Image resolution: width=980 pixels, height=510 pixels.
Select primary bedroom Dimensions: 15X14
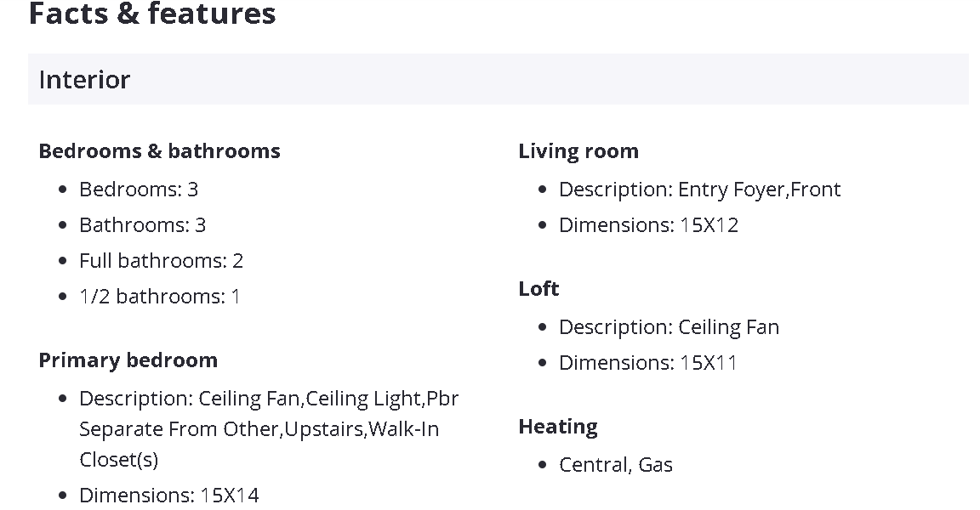(169, 496)
